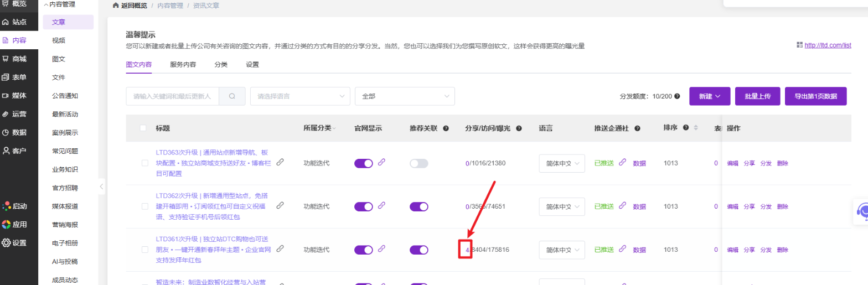
Task: Click the search magnifier icon button
Action: click(x=232, y=96)
